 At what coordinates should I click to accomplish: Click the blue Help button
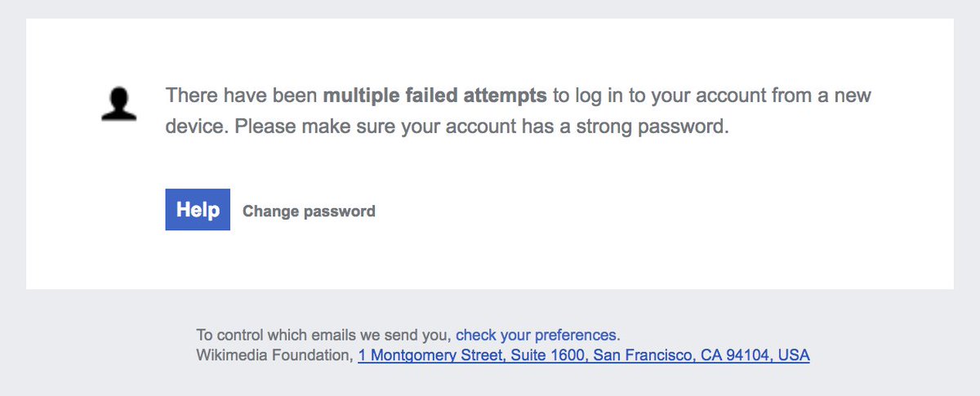click(198, 210)
